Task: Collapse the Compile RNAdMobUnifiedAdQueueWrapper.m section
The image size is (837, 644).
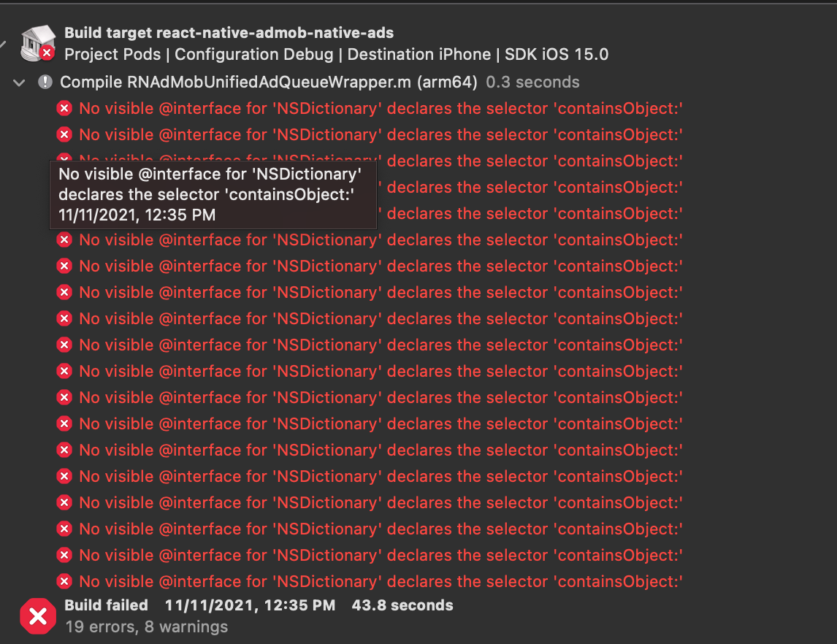Action: click(18, 83)
